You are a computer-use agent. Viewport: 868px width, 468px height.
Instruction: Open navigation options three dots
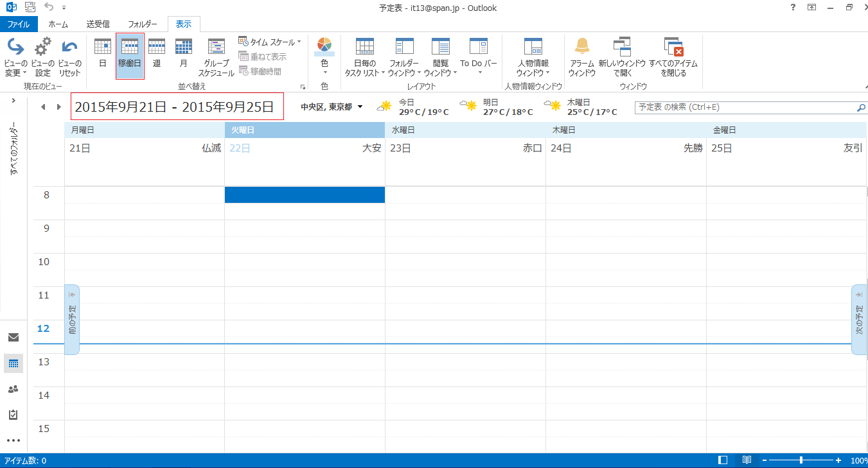pyautogui.click(x=13, y=440)
